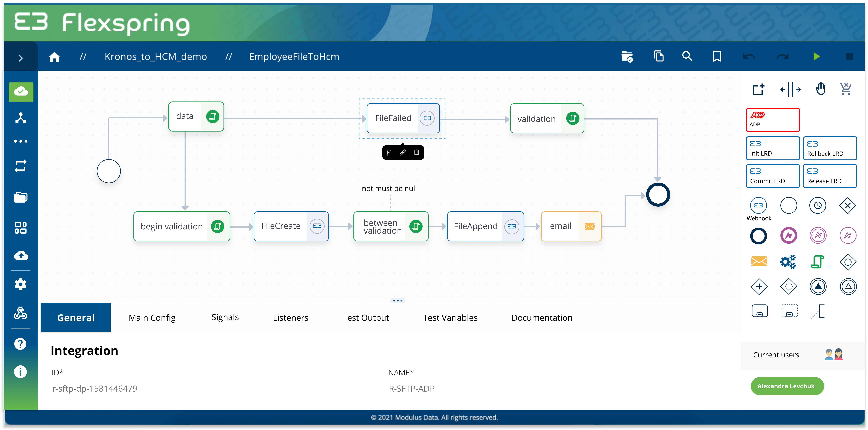Viewport: 868px width, 430px height.
Task: Redo the last action
Action: point(782,57)
